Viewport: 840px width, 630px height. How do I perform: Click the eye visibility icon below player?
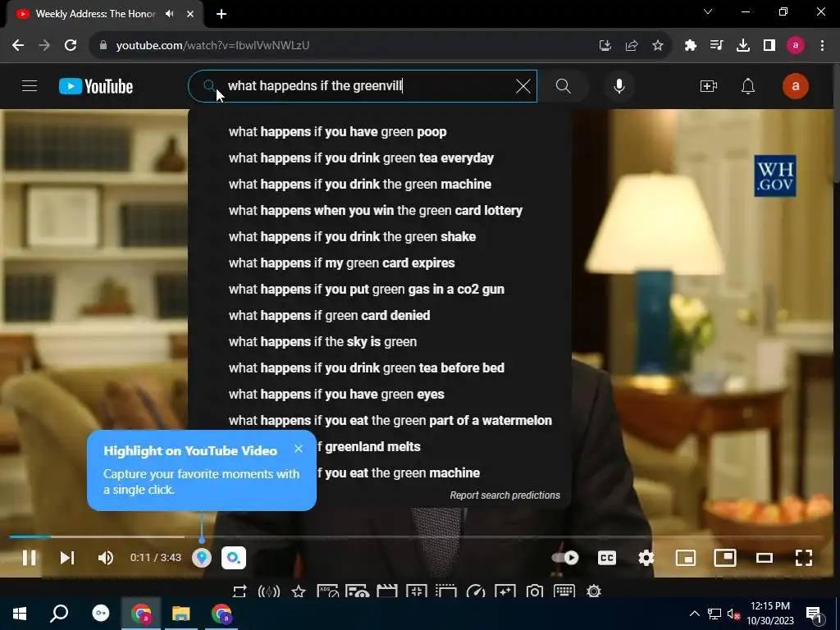tap(358, 591)
